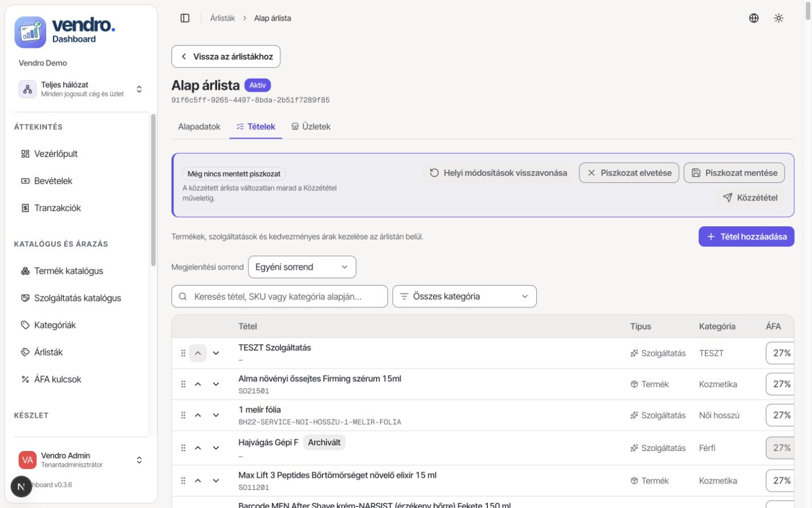Toggle the sidebar panel icon
This screenshot has height=508, width=812.
coord(185,18)
